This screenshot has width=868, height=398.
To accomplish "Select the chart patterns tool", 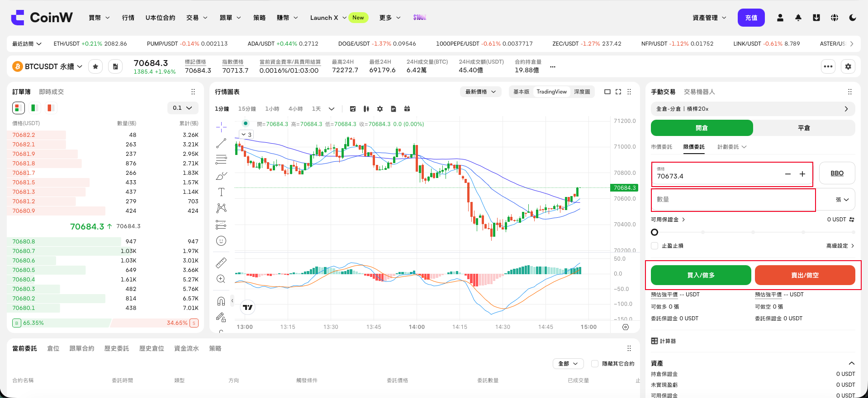I will coord(221,208).
